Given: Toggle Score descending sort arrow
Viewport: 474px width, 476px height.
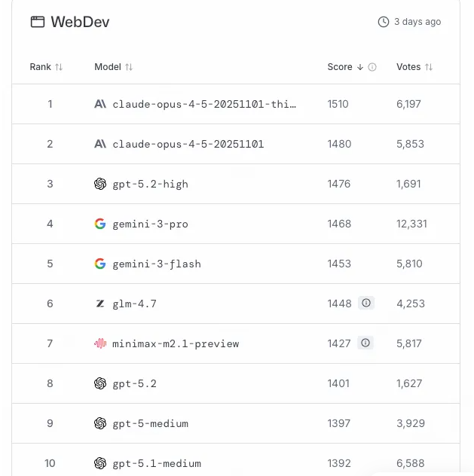Looking at the screenshot, I should tap(360, 67).
